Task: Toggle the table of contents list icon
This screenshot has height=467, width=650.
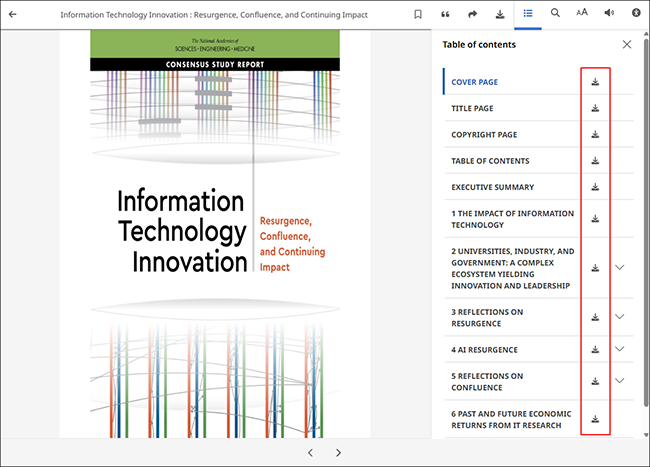Action: 528,14
